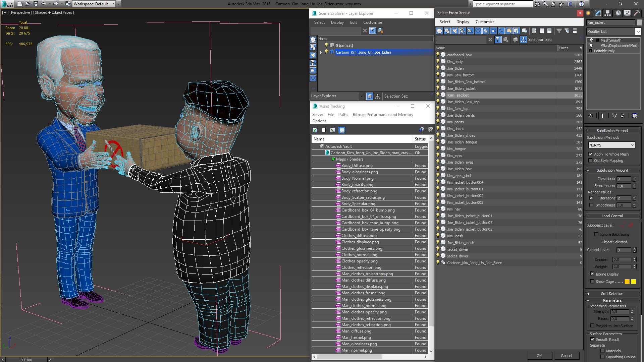The width and height of the screenshot is (644, 362).
Task: Click the Kim_jacket object color swatch
Action: coord(639,22)
